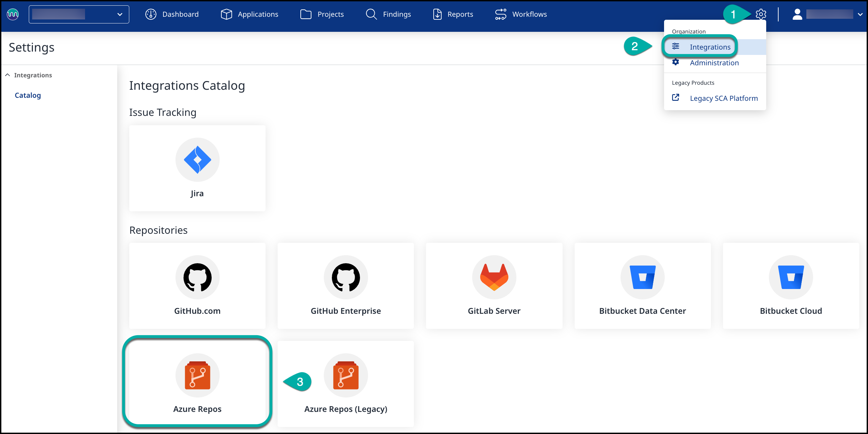Go to the Dashboard page
This screenshot has height=434, width=868.
172,14
